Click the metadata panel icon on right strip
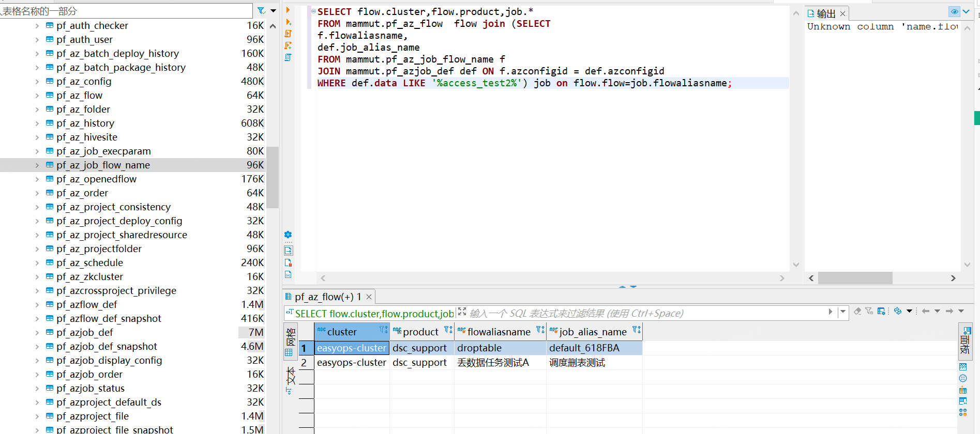 click(963, 378)
